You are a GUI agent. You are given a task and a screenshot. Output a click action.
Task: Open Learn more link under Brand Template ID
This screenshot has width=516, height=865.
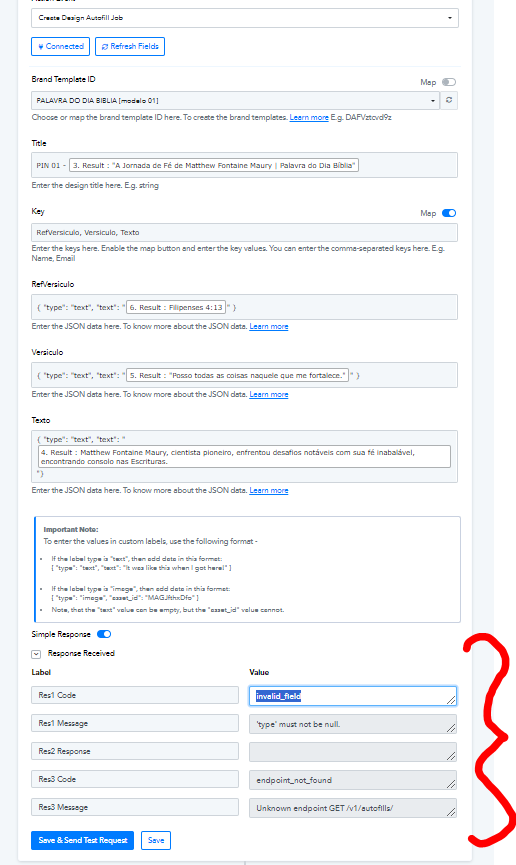click(x=308, y=118)
